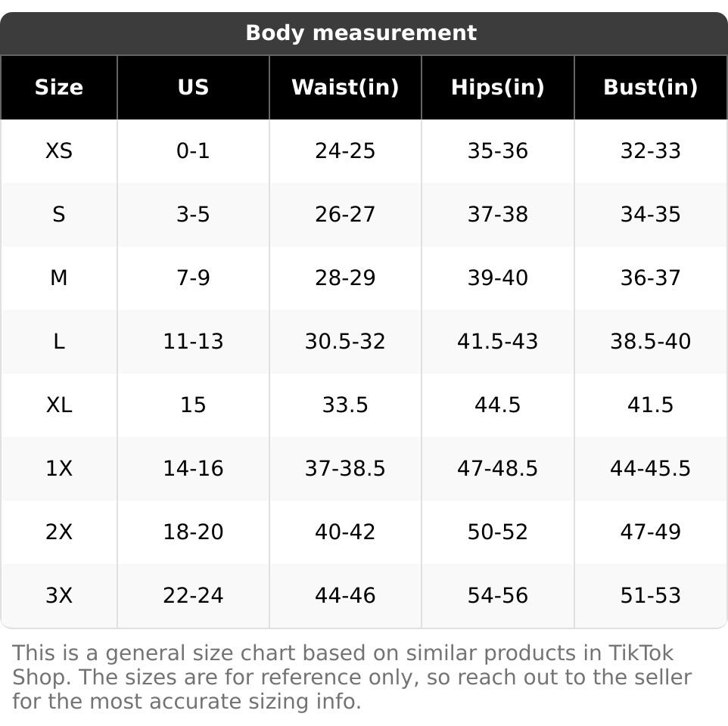This screenshot has width=728, height=726.
Task: Select the US column header
Action: 193,88
